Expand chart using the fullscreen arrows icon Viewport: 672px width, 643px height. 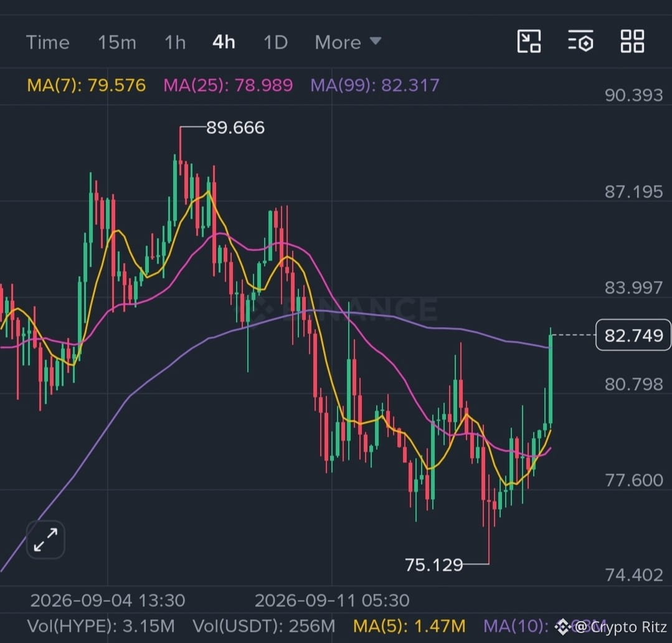click(x=45, y=540)
